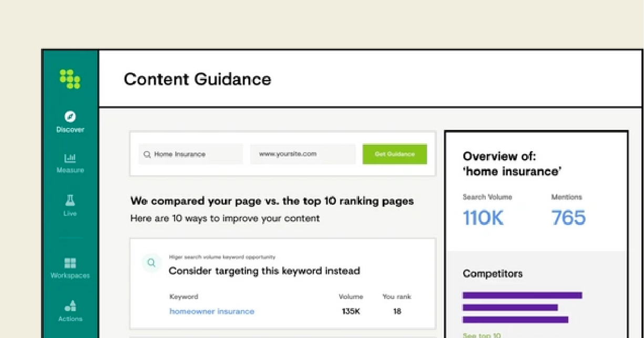The height and width of the screenshot is (338, 644).
Task: Click 'Higher search volume keyword opportunity' caption
Action: 222,257
